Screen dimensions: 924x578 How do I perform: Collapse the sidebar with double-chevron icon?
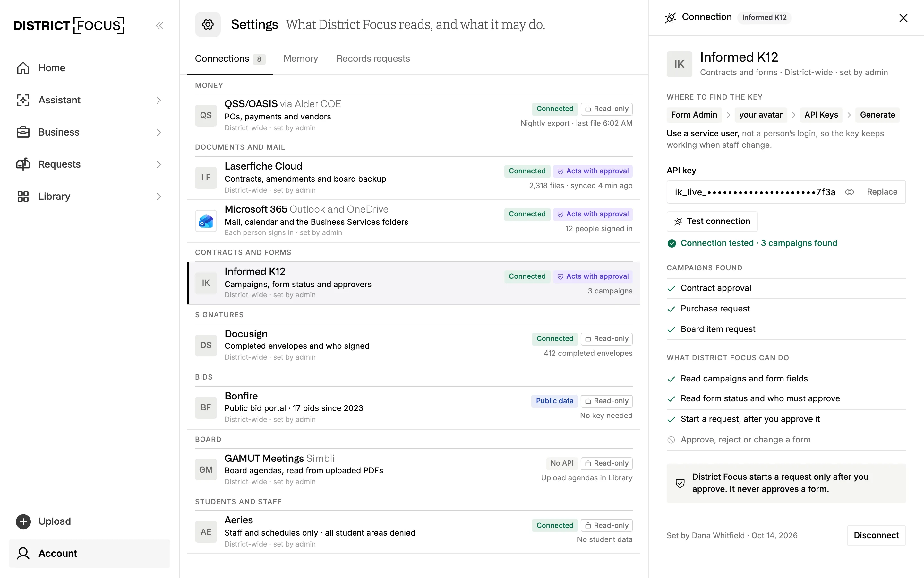click(x=159, y=26)
